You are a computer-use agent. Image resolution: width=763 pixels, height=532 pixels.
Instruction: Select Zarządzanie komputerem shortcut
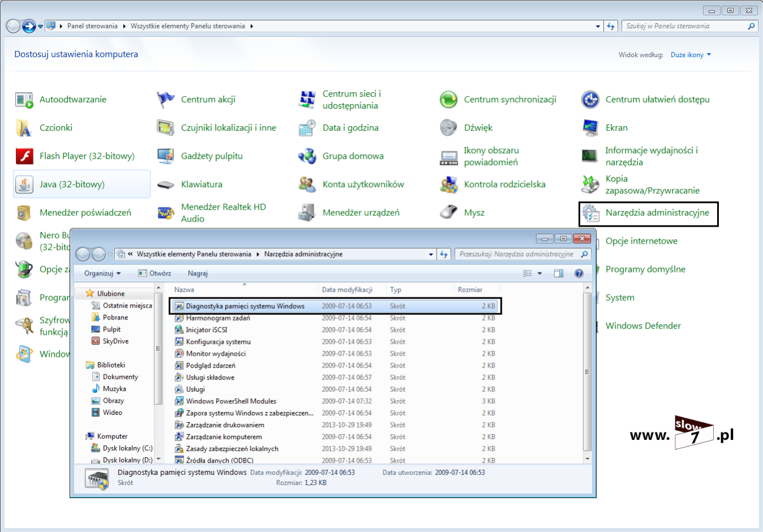224,436
